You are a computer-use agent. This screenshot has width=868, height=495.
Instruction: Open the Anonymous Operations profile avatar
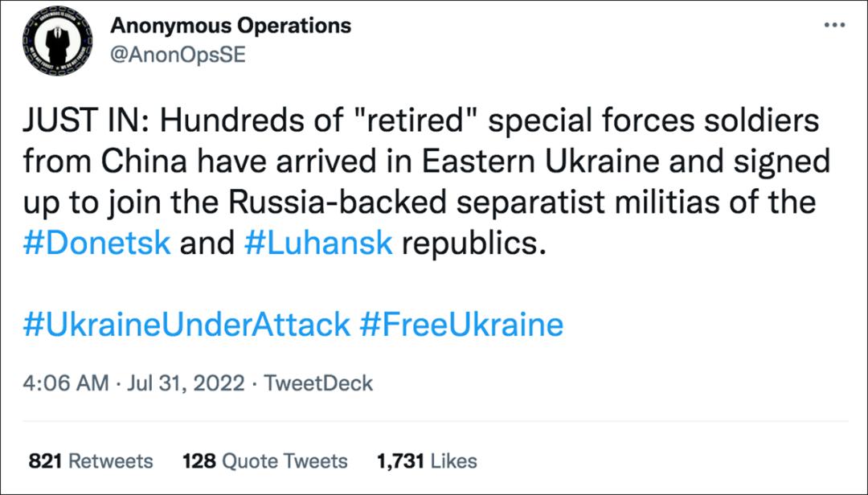(x=57, y=40)
